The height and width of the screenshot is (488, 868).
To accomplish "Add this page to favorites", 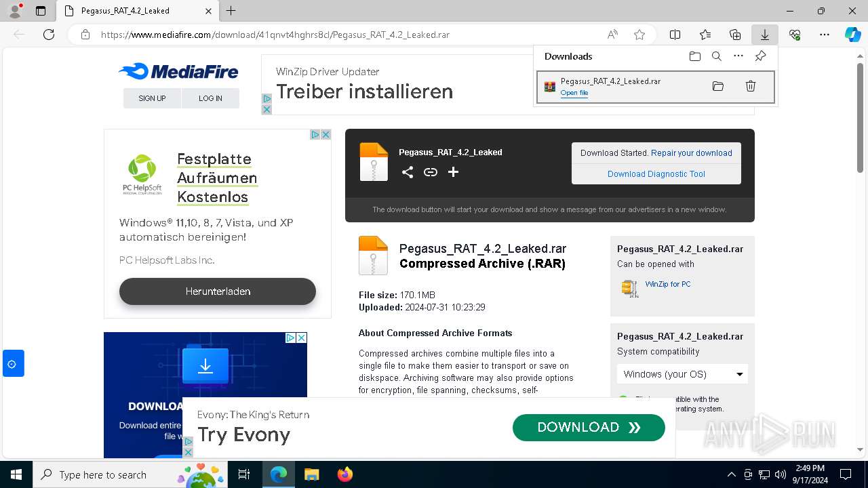I will point(639,35).
